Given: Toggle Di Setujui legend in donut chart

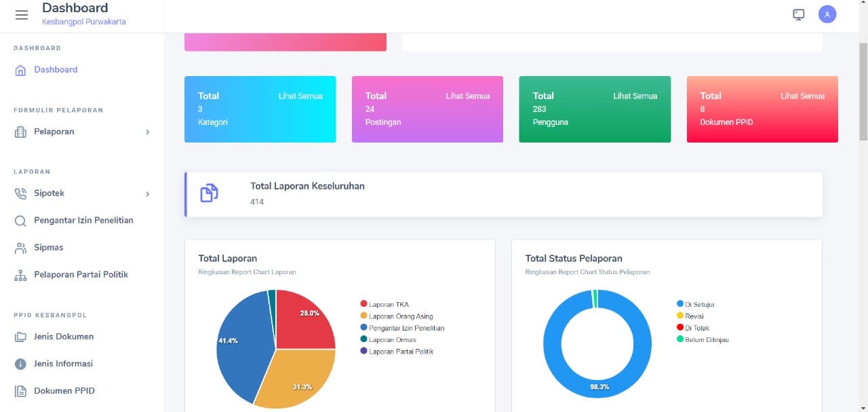Looking at the screenshot, I should (x=698, y=304).
